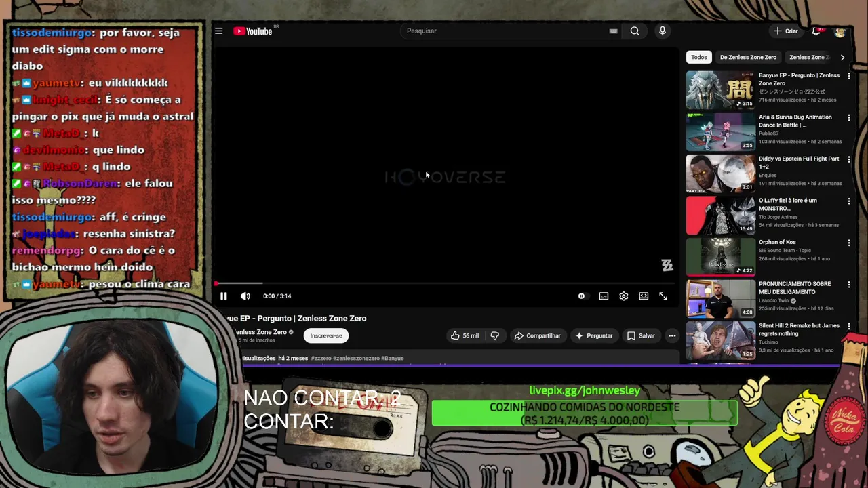
Task: Open Aria & Sunna Bug Animation thumbnail
Action: 720,131
